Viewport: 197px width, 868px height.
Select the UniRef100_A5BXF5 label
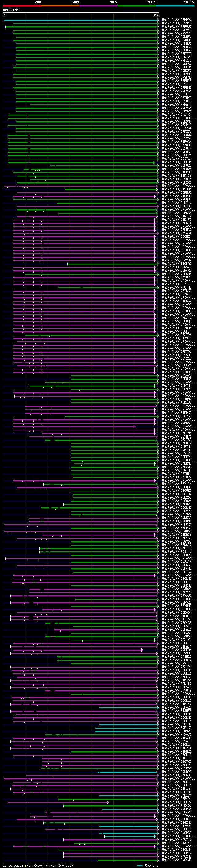[177, 71]
